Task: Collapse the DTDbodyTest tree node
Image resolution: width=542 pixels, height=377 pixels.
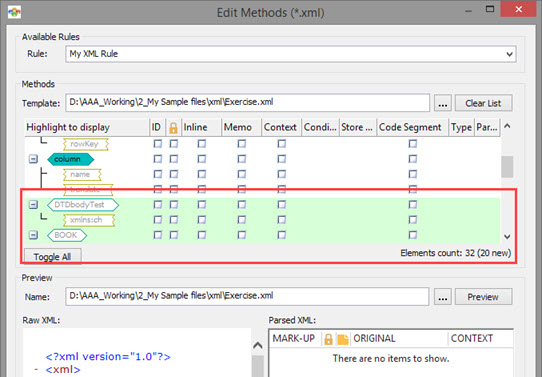Action: (x=33, y=205)
